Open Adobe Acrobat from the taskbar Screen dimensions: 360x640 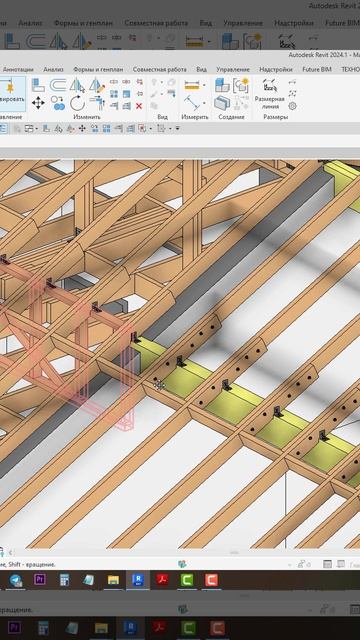(x=162, y=580)
